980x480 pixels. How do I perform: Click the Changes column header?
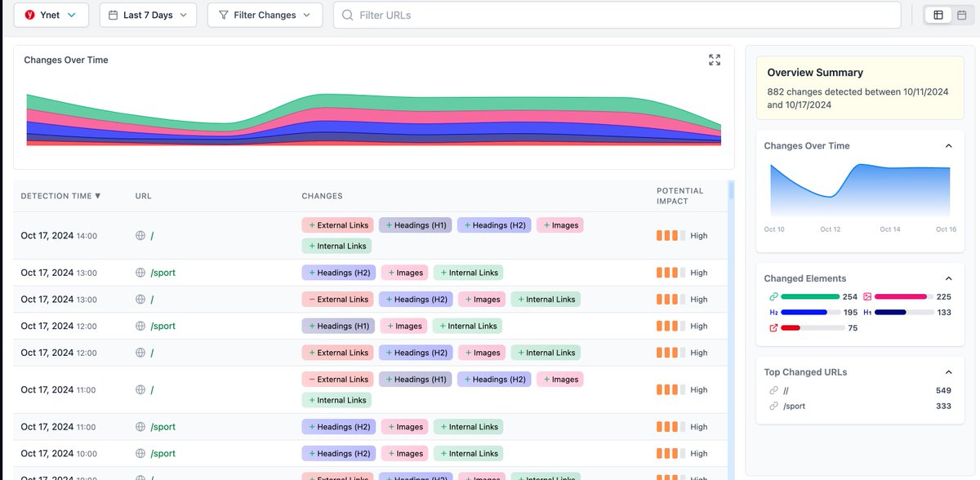click(x=322, y=196)
